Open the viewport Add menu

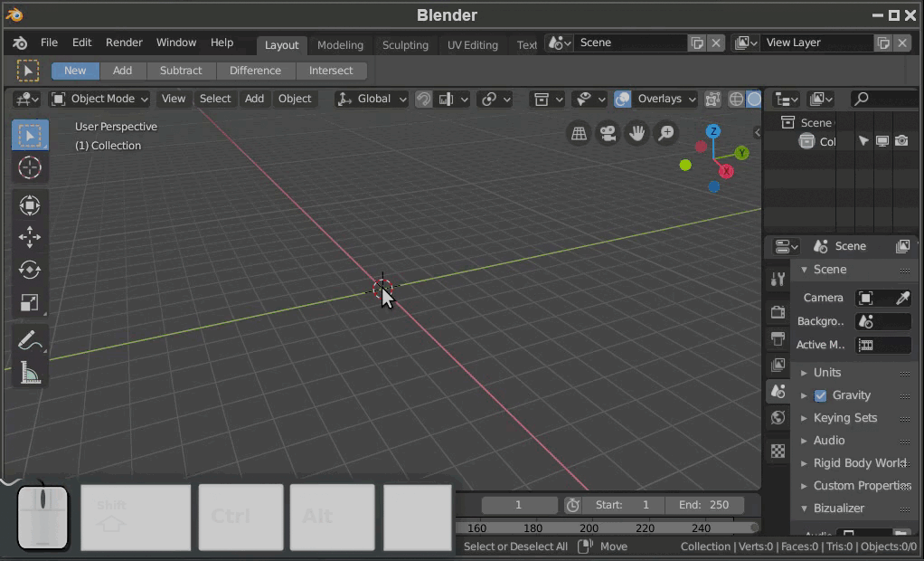[254, 100]
